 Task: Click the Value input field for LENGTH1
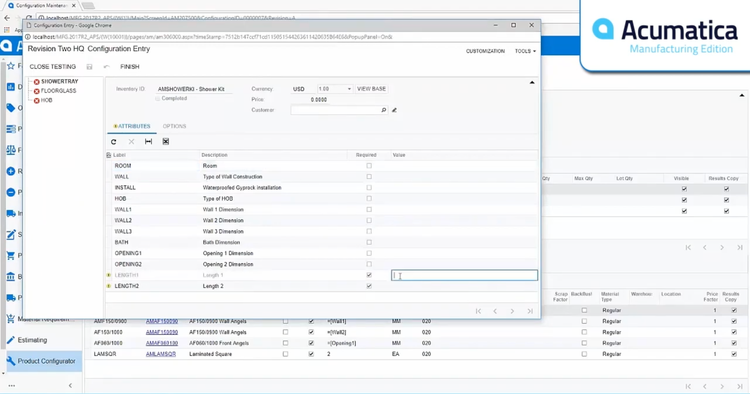pos(464,275)
